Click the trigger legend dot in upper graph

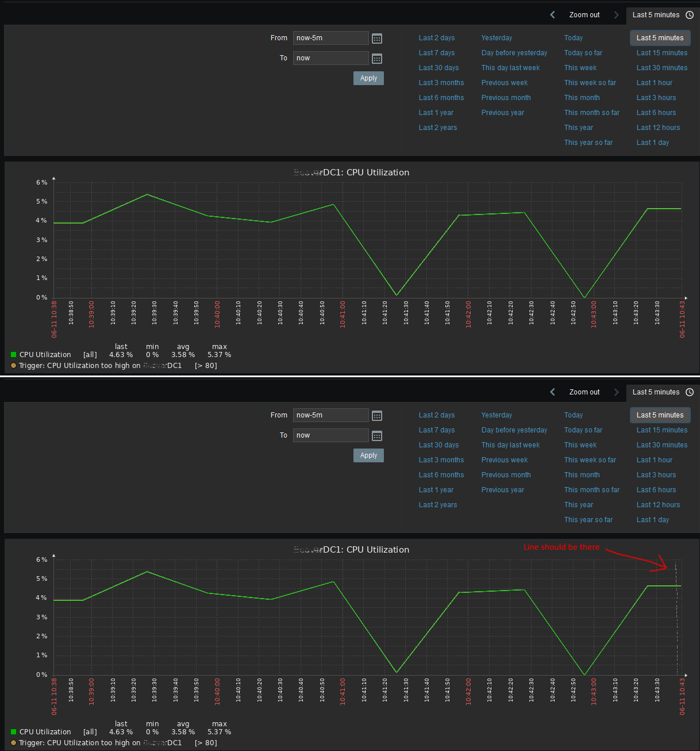(x=13, y=365)
